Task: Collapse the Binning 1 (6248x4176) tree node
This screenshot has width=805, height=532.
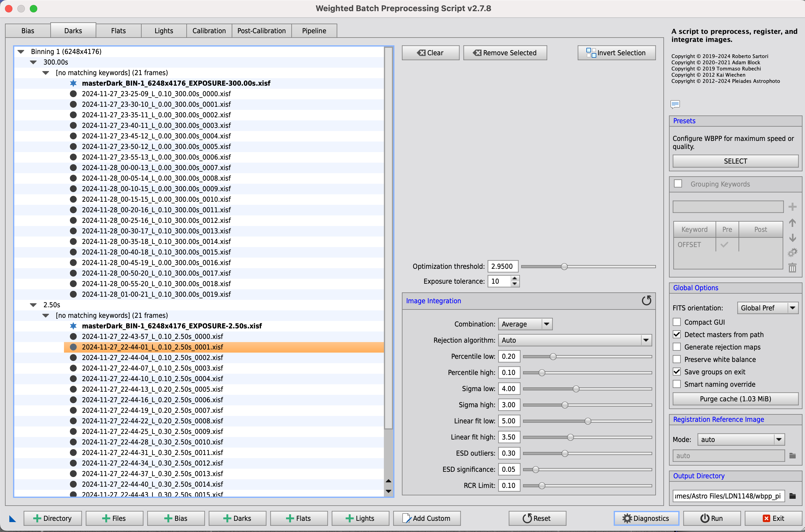Action: pyautogui.click(x=21, y=52)
